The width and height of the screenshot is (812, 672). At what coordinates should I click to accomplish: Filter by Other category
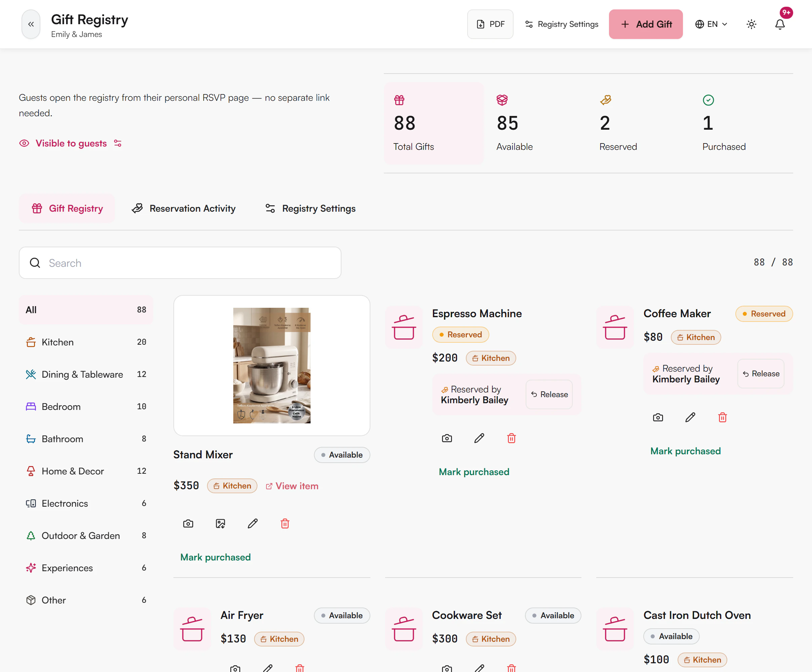click(86, 600)
